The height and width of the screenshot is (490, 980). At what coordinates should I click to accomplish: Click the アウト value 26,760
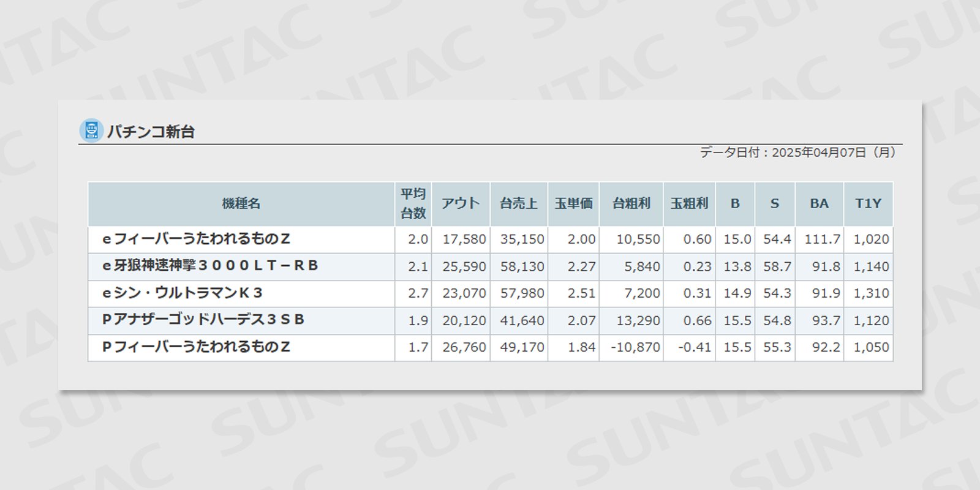click(x=464, y=347)
